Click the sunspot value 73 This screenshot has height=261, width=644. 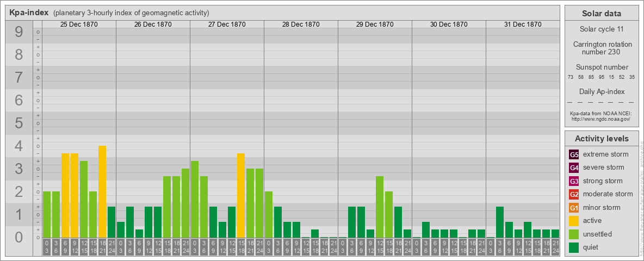point(571,77)
